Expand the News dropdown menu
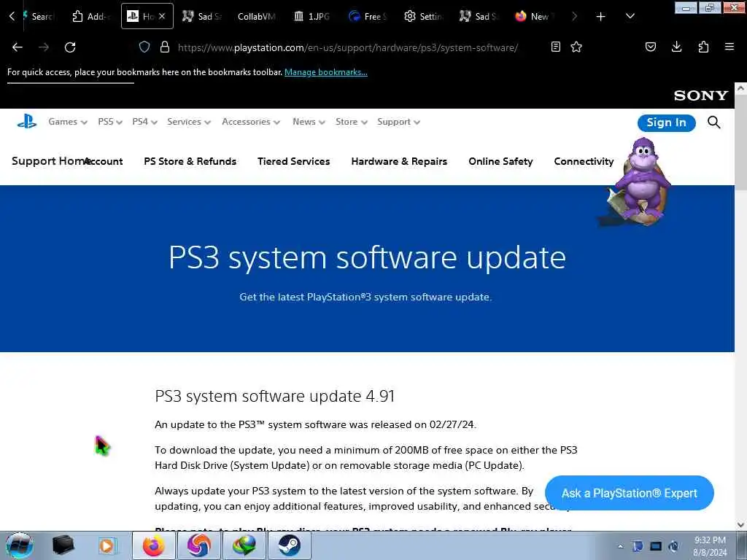 pyautogui.click(x=309, y=122)
